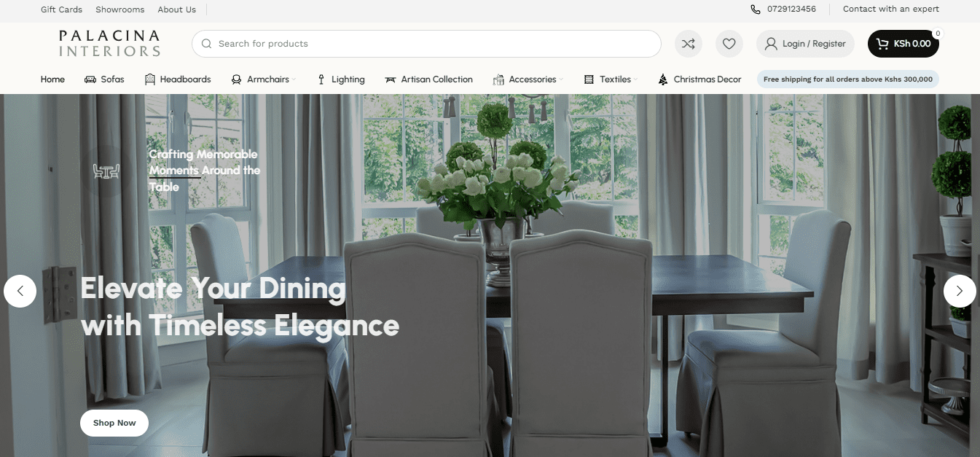Open the Christmas Decor menu item
This screenshot has width=980, height=457.
tap(699, 79)
